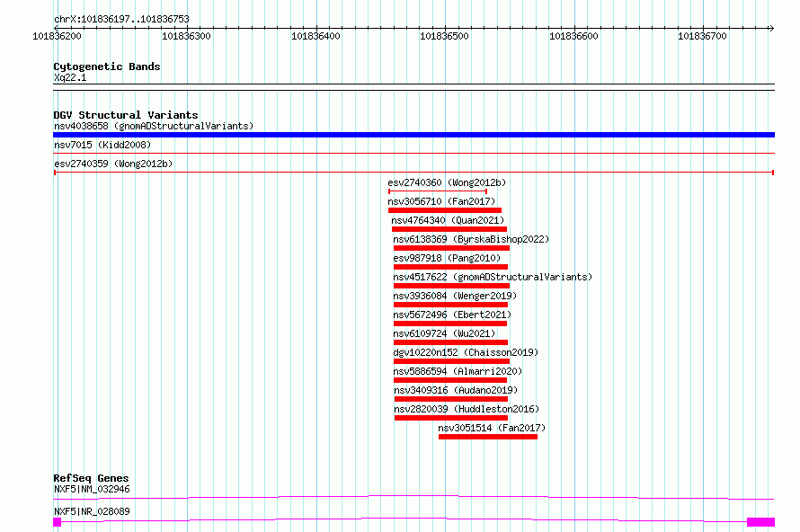This screenshot has width=800, height=532.
Task: Click the esv987918 (Pang2010) label
Action: click(x=447, y=258)
